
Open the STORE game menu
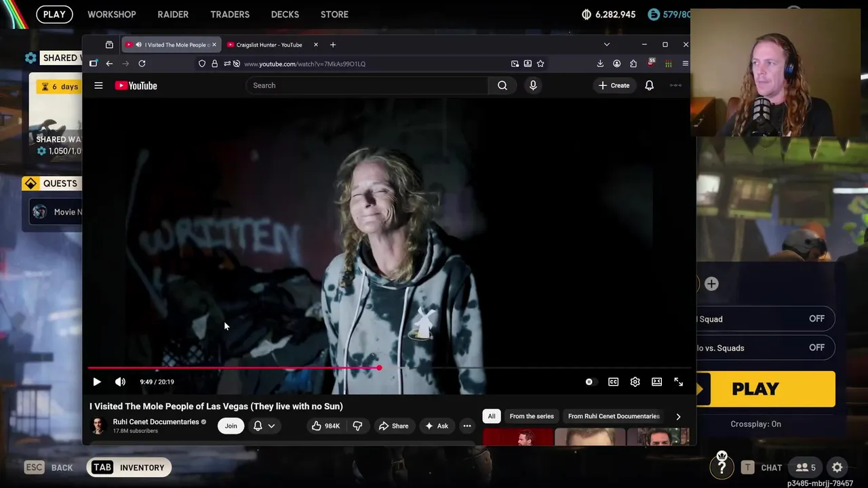[334, 14]
